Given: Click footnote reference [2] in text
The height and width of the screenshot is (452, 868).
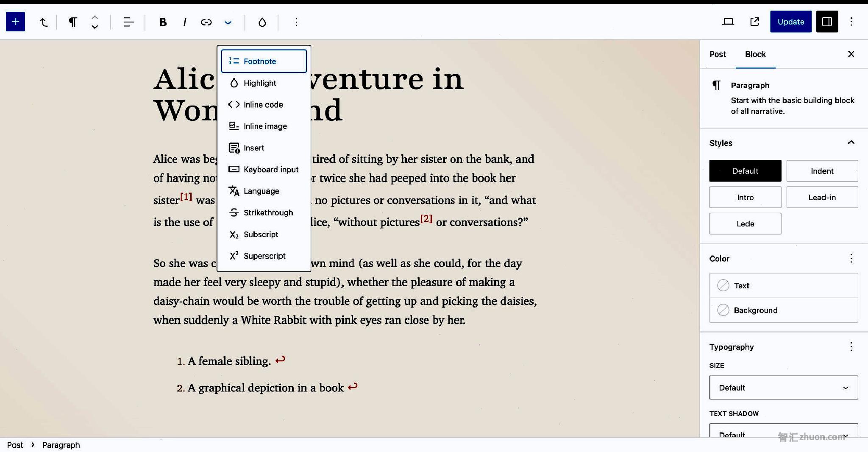Looking at the screenshot, I should [426, 219].
